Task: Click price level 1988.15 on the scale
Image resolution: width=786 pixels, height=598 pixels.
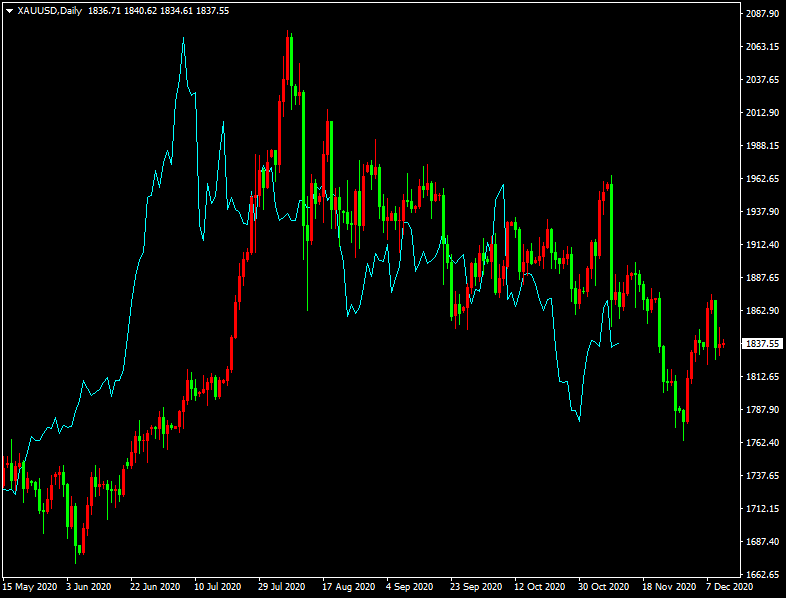Action: (762, 146)
